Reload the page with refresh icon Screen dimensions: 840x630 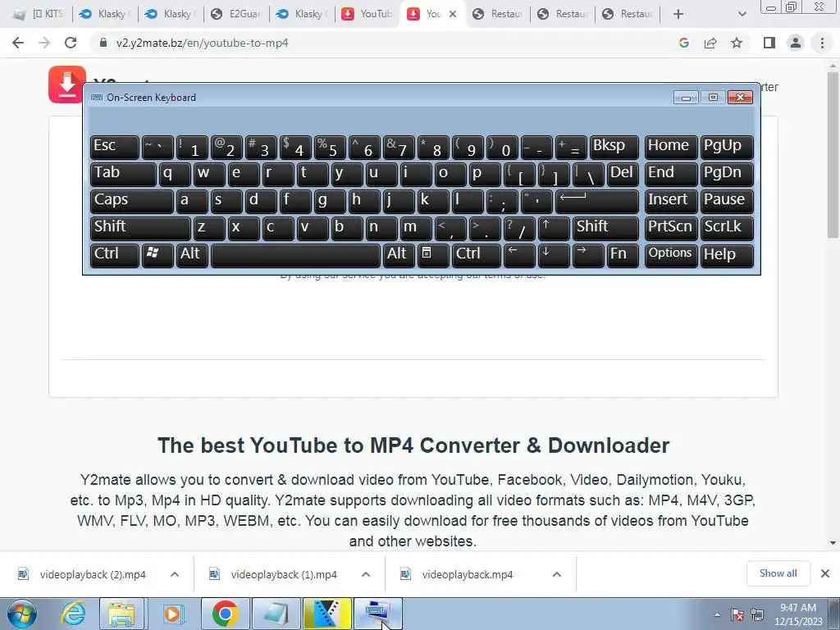click(71, 43)
